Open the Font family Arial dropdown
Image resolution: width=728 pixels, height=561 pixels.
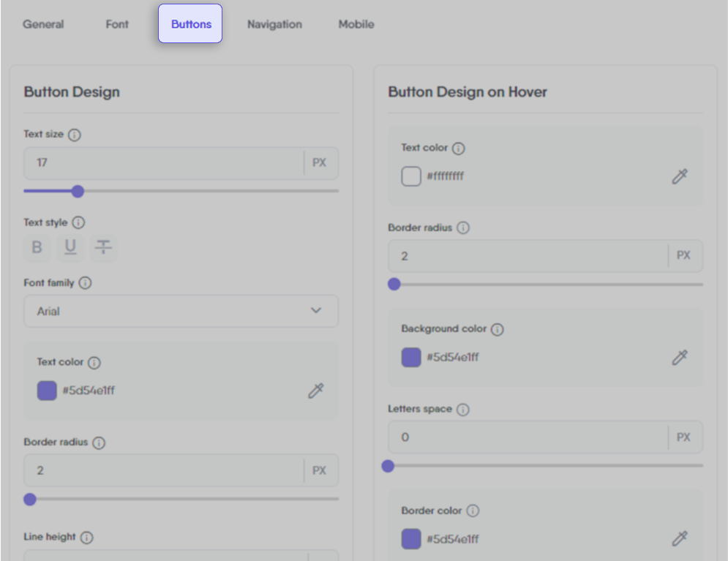click(x=181, y=311)
